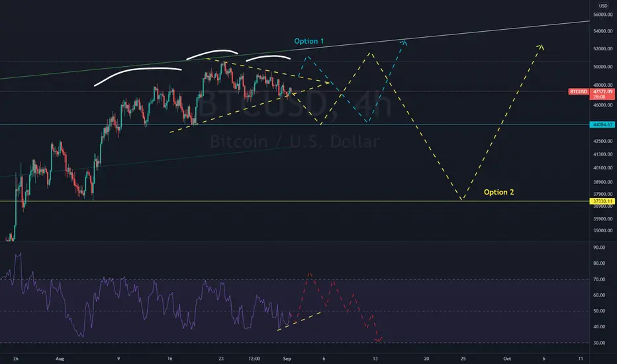The width and height of the screenshot is (617, 364).
Task: Click the '26' date on time axis
Action: tap(15, 359)
